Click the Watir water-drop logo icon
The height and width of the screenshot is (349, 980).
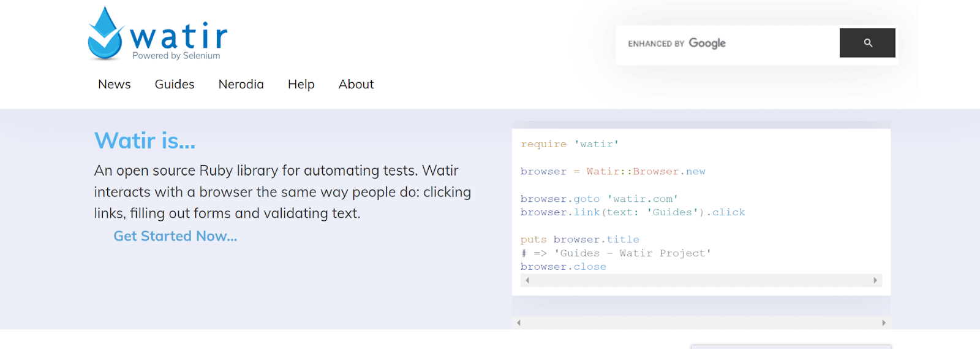(x=105, y=34)
